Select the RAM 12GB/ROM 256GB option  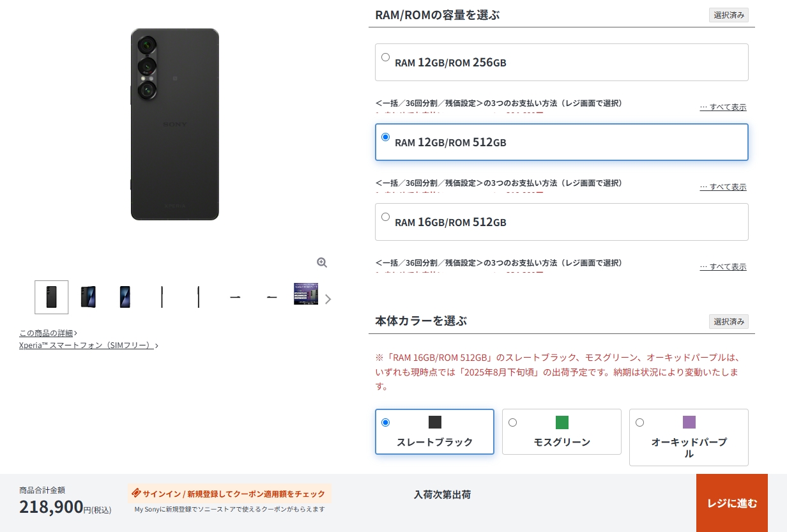pos(562,62)
